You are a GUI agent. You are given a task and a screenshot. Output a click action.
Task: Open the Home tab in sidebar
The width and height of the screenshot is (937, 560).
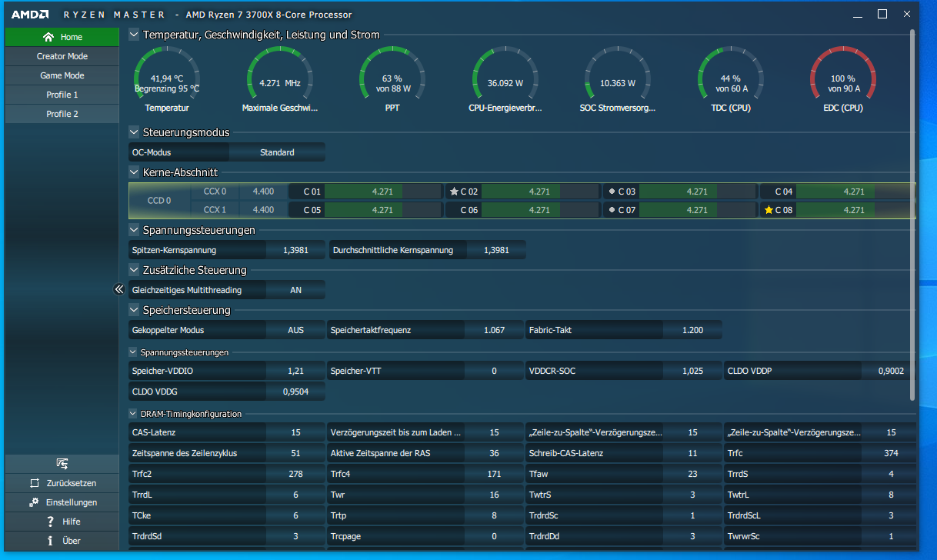click(62, 37)
